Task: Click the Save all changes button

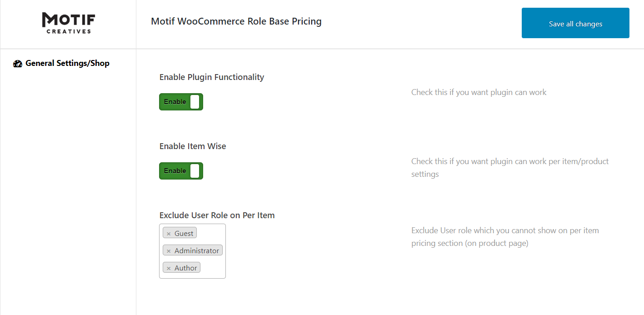Action: [575, 23]
